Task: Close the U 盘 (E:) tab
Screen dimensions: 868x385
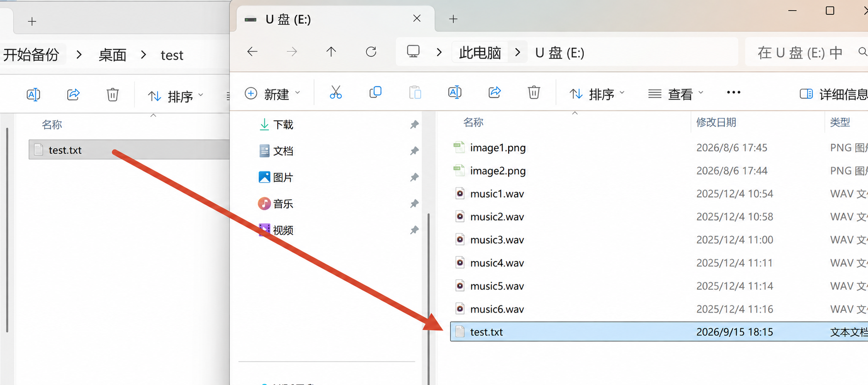Action: (x=417, y=18)
